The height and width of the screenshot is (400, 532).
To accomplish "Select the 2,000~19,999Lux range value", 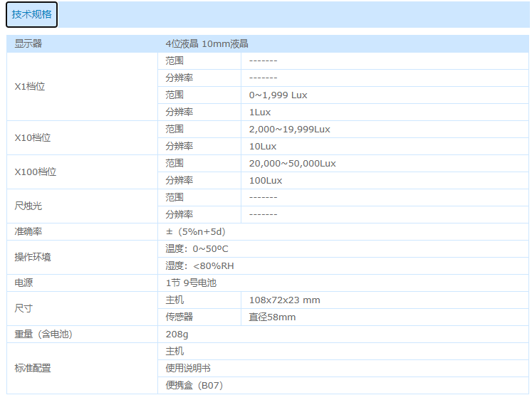I will click(289, 129).
